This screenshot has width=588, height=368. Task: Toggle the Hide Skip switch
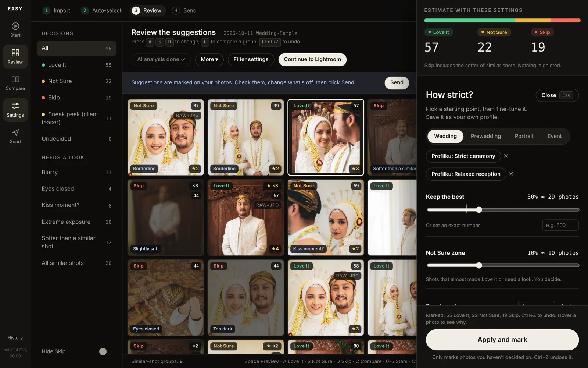coord(103,351)
